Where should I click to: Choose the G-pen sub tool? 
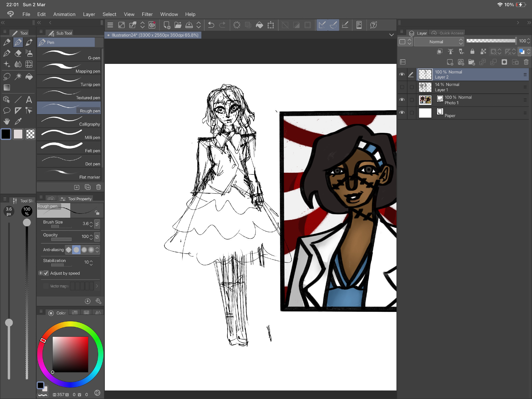pos(69,55)
